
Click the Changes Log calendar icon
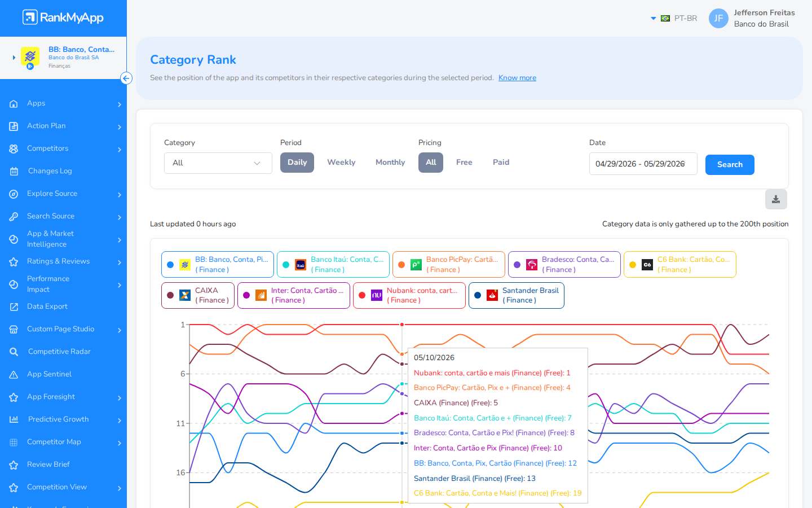pyautogui.click(x=14, y=171)
